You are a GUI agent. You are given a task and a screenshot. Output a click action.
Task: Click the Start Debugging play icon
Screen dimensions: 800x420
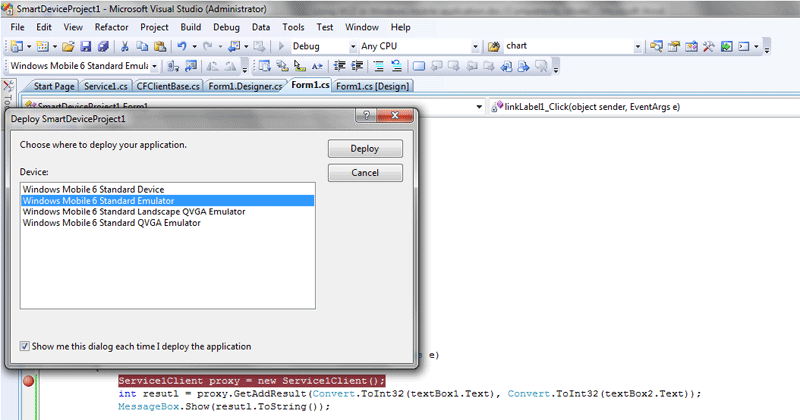[281, 46]
